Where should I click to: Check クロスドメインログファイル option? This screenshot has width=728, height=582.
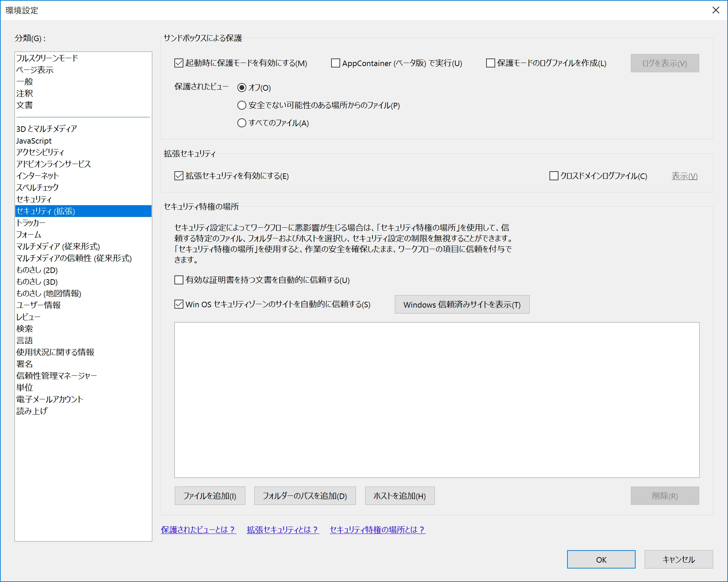[x=554, y=176]
